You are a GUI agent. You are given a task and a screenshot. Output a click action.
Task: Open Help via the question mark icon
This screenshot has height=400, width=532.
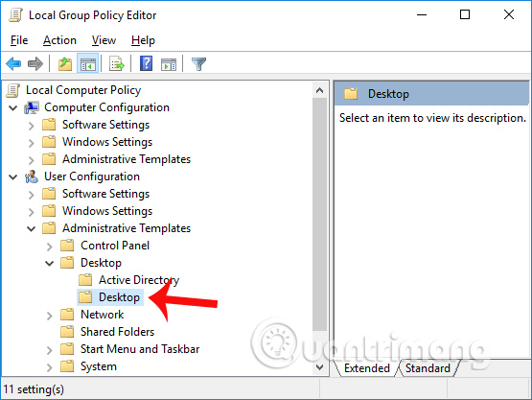click(x=147, y=63)
